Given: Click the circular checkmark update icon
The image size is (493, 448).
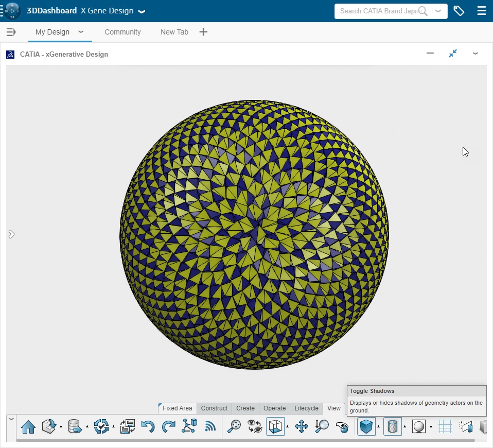Looking at the screenshot, I should 101,427.
